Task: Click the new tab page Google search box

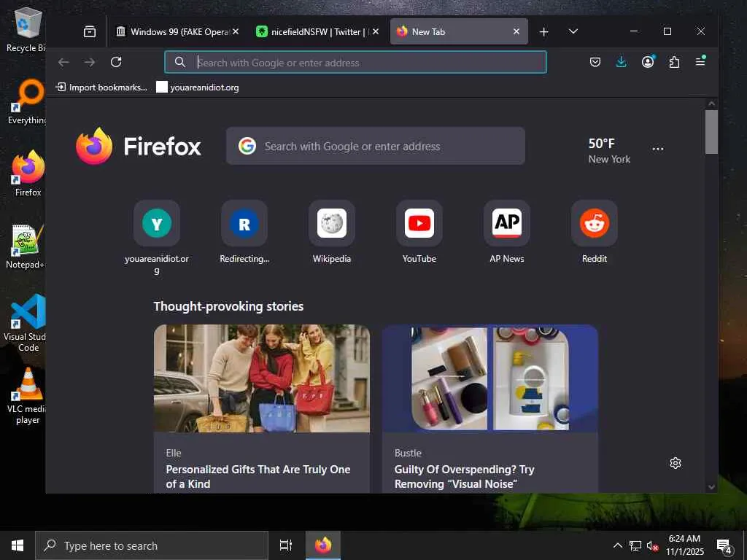Action: click(x=376, y=146)
